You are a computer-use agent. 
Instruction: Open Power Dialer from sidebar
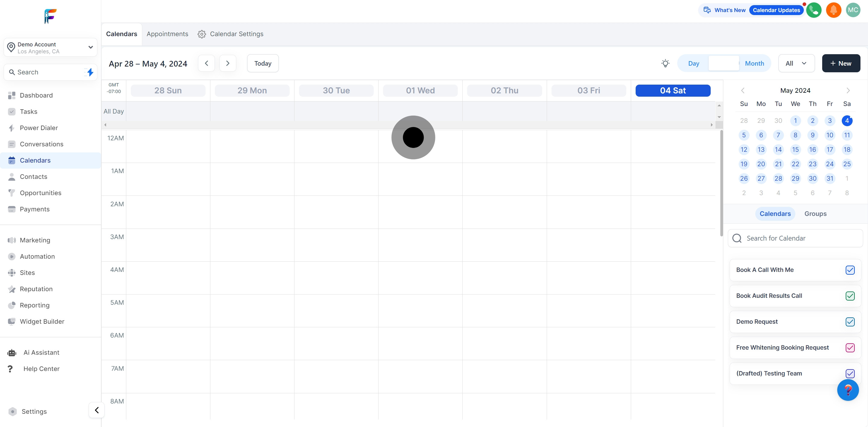point(39,128)
